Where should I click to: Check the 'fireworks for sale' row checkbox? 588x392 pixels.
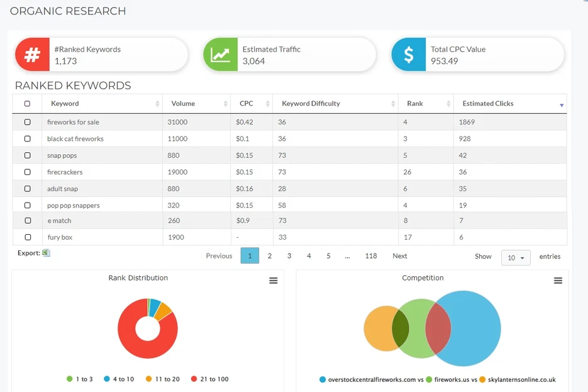(27, 122)
